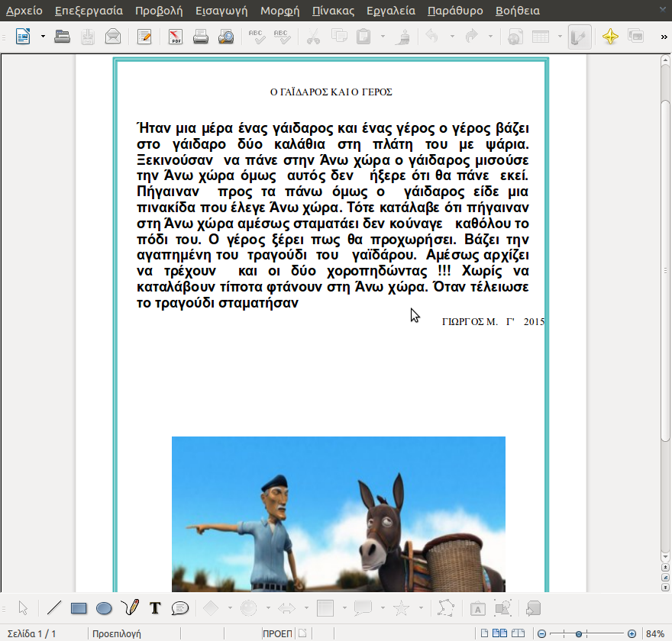Select side-by-side pages view layout

click(499, 633)
